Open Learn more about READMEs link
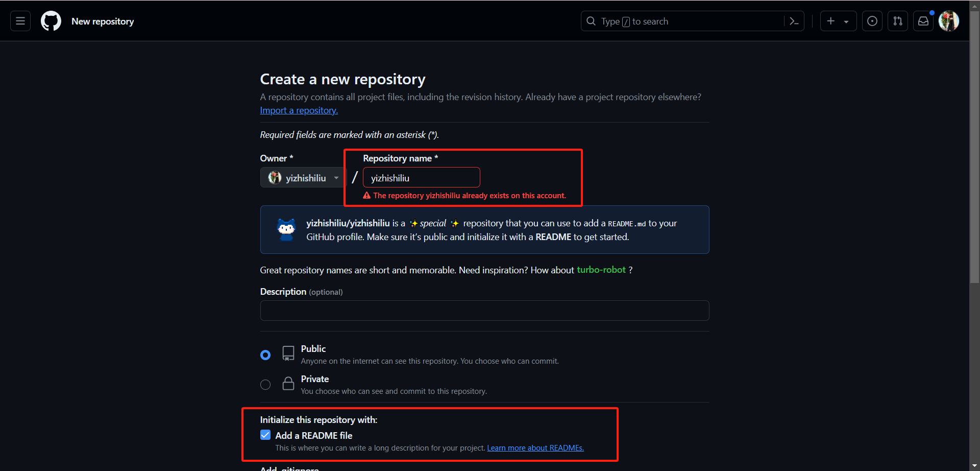Screen dimensions: 980x471 [x=535, y=448]
